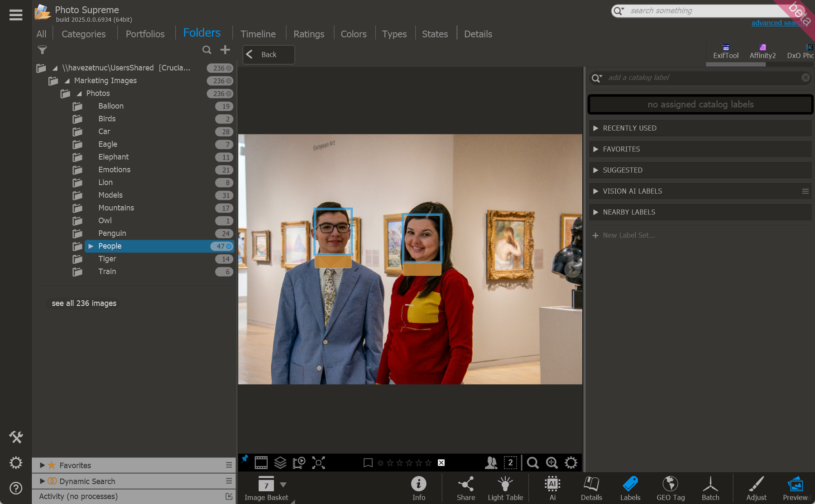Open the version stack layers icon
815x504 pixels.
280,462
